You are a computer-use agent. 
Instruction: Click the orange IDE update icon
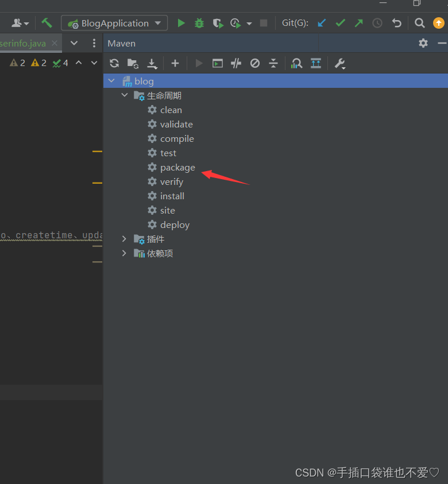(x=438, y=23)
